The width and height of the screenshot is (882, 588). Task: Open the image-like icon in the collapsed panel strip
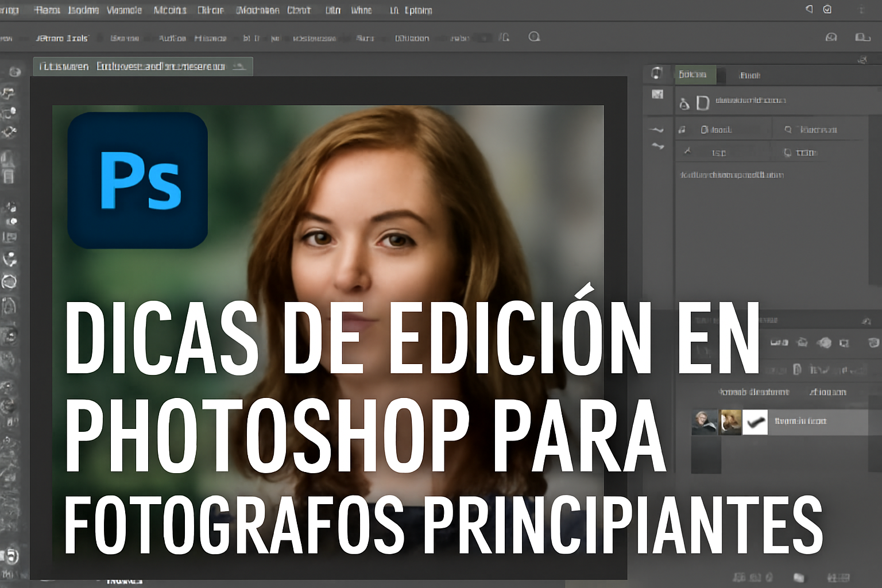(657, 94)
